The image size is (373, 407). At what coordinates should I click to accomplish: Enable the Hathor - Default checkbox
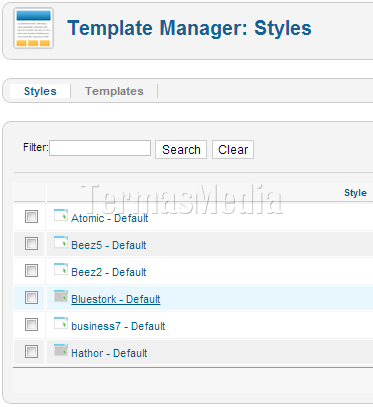pos(31,352)
